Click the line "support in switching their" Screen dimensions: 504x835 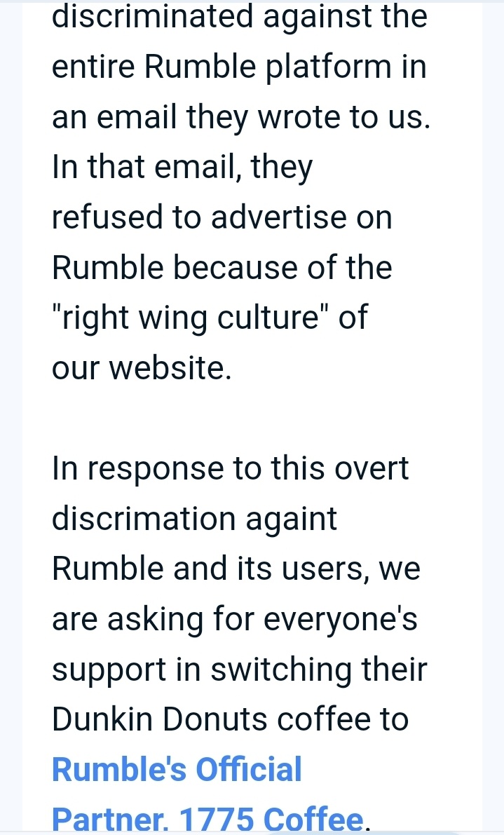pyautogui.click(x=239, y=670)
